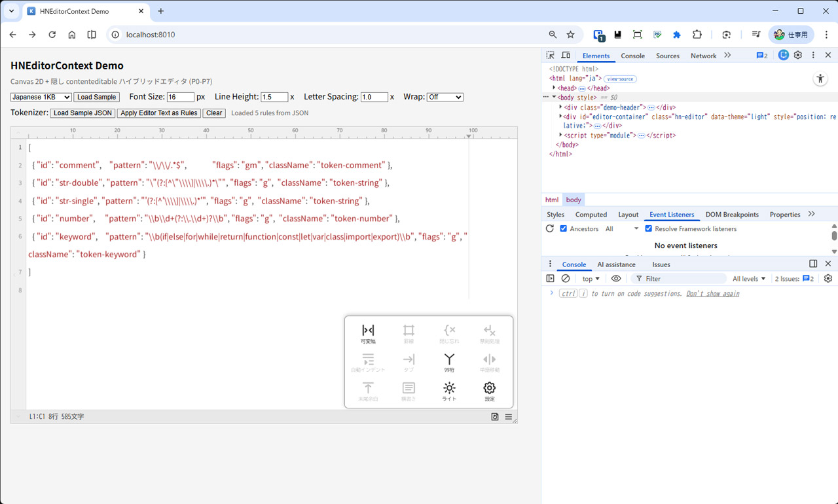
Task: Open the Japanese 1KB sample dropdown
Action: coord(41,97)
